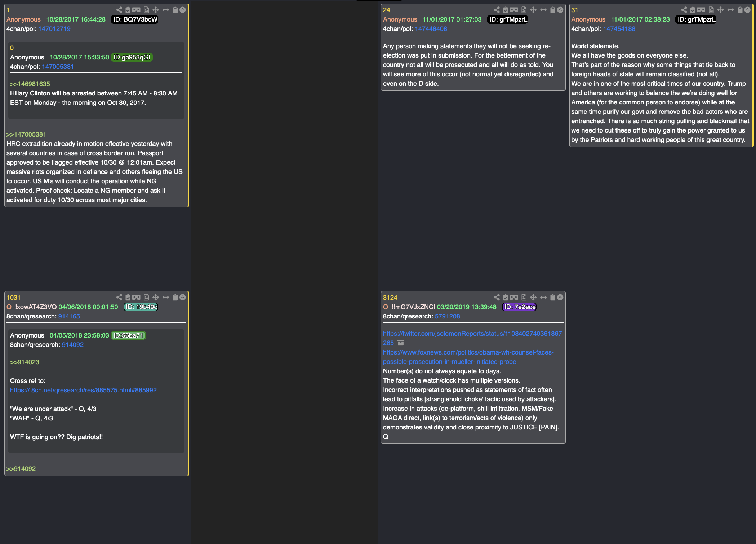
Task: Open 8chan/qresearch link 914165
Action: click(69, 316)
